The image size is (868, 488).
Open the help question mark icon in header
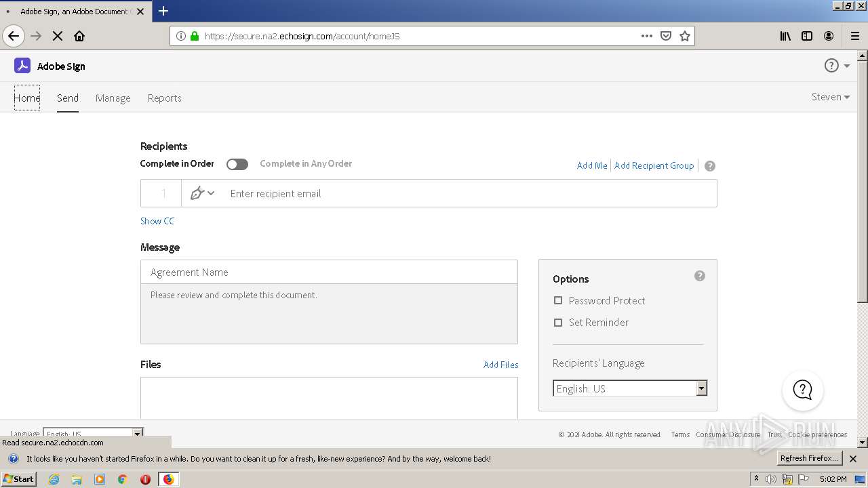(x=831, y=66)
